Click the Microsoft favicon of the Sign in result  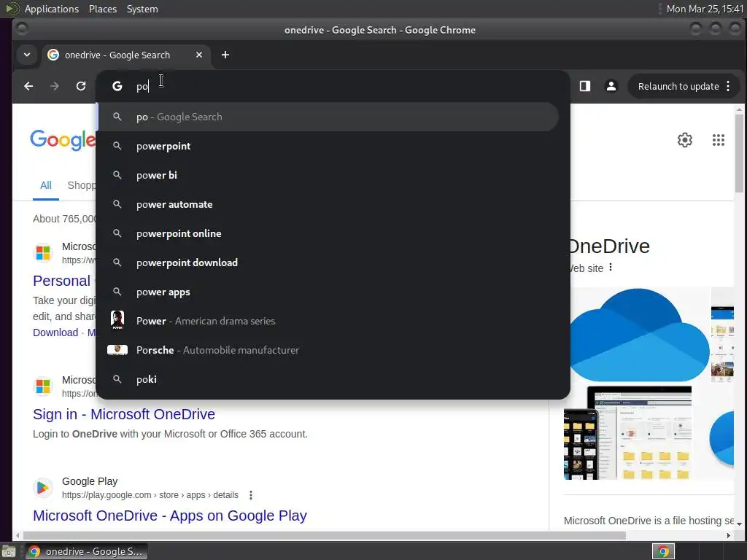click(x=43, y=386)
